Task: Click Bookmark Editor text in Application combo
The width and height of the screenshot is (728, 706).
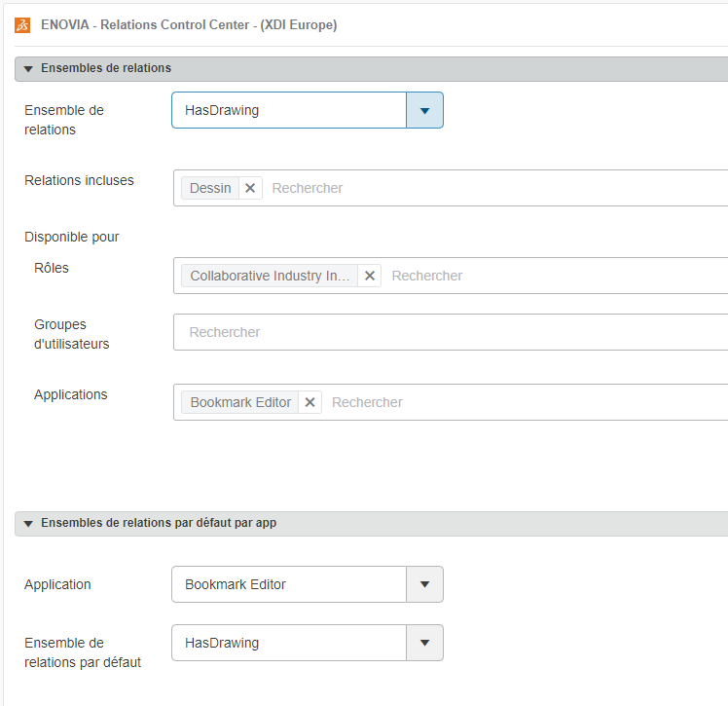Action: [x=236, y=584]
